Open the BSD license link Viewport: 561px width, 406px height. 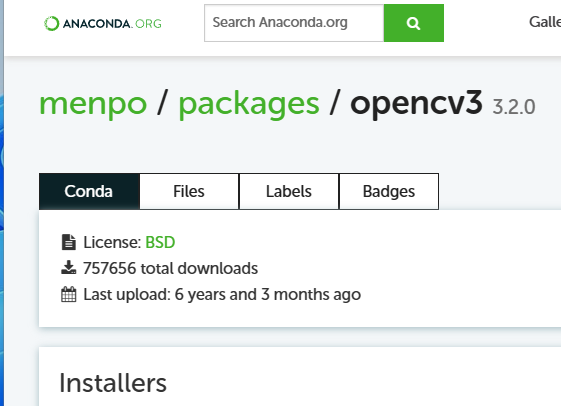160,243
